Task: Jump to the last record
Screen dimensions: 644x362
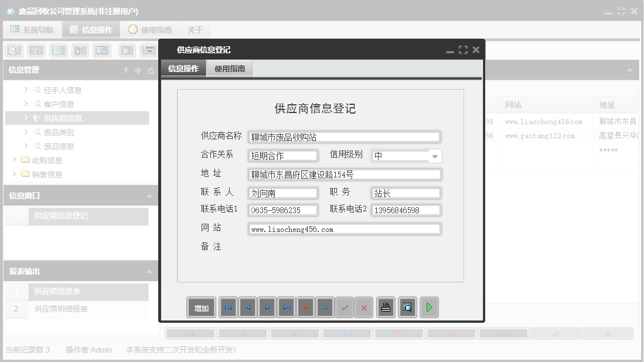Action: point(286,307)
